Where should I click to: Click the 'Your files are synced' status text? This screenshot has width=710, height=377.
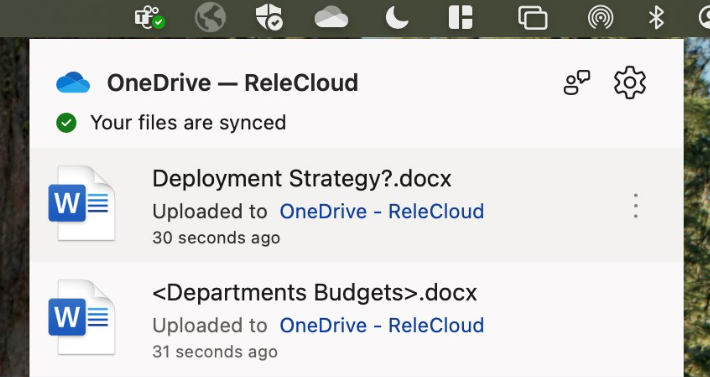[x=188, y=123]
